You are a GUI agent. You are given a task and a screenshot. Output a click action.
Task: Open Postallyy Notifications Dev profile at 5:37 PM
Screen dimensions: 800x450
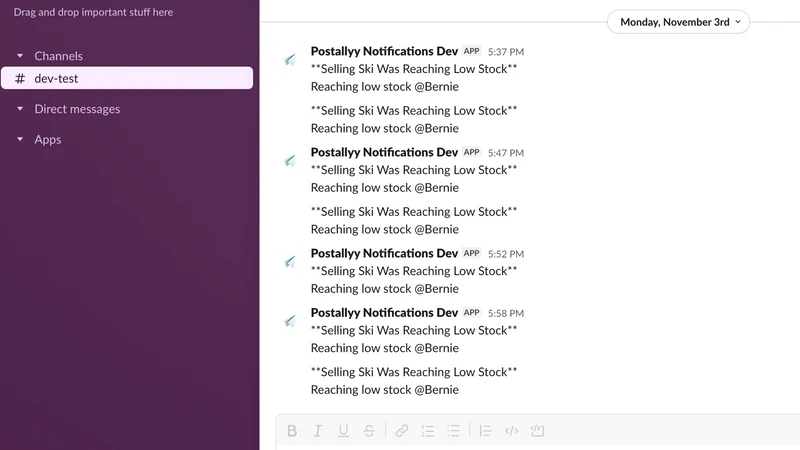(x=384, y=51)
